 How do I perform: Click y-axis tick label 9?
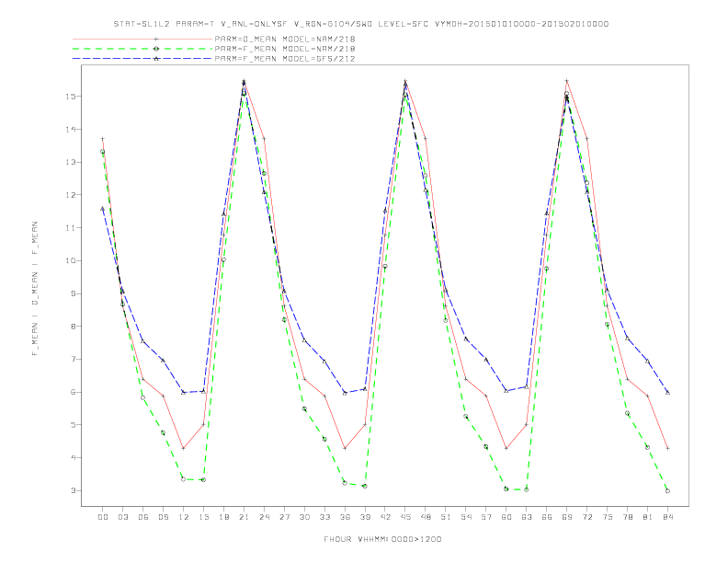[74, 293]
